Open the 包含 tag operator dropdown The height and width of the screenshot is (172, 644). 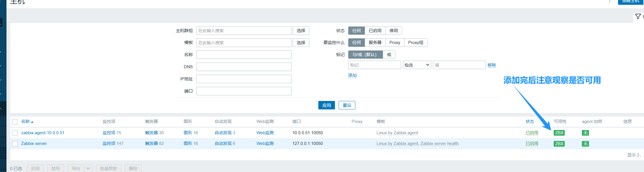[417, 65]
